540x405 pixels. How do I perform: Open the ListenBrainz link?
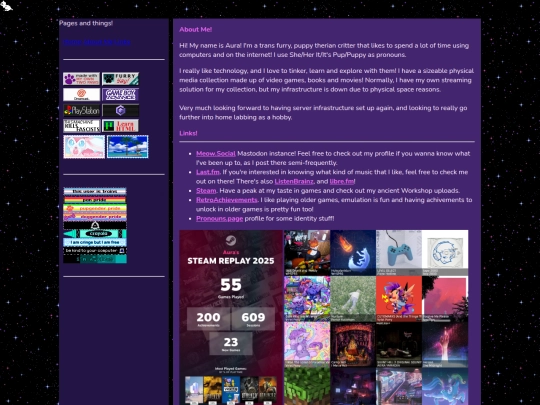(x=294, y=181)
